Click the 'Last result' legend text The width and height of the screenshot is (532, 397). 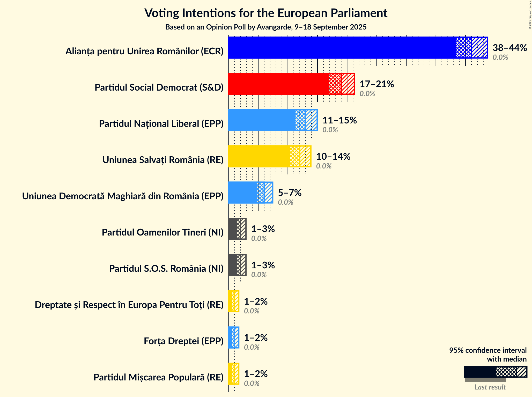(490, 387)
